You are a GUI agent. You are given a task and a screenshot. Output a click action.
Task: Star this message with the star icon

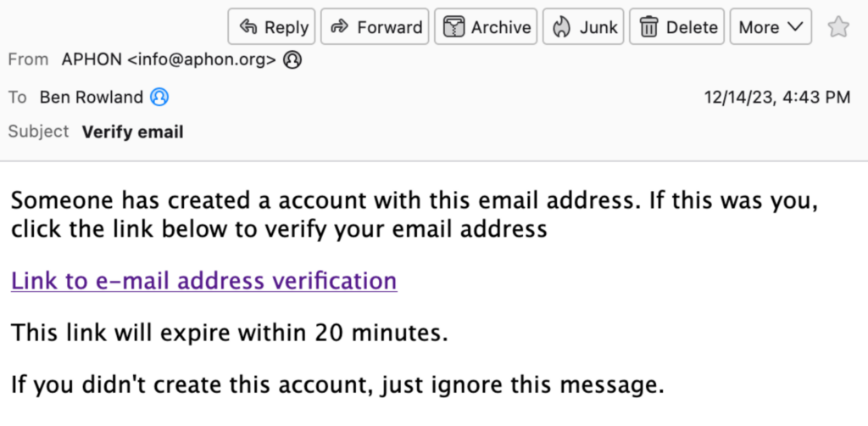click(x=838, y=26)
